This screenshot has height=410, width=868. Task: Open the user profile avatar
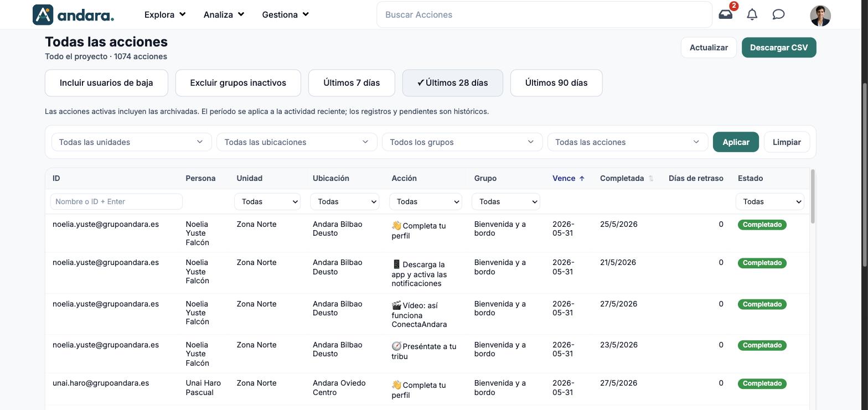pos(820,15)
